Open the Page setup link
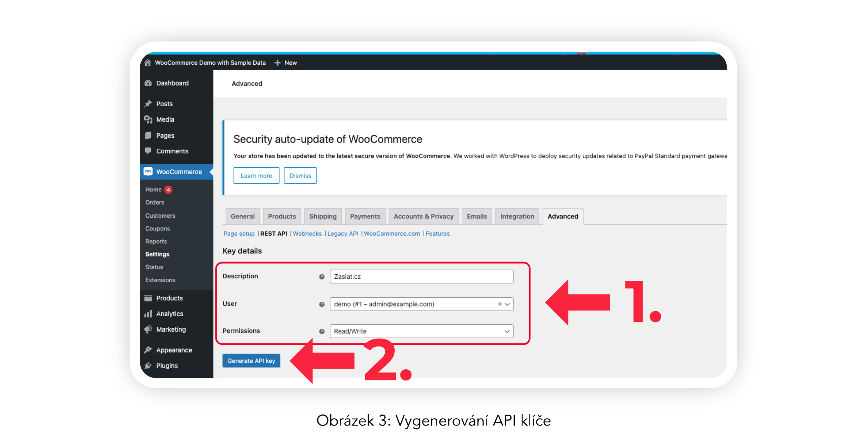Viewport: 868px width, 437px height. click(x=239, y=234)
